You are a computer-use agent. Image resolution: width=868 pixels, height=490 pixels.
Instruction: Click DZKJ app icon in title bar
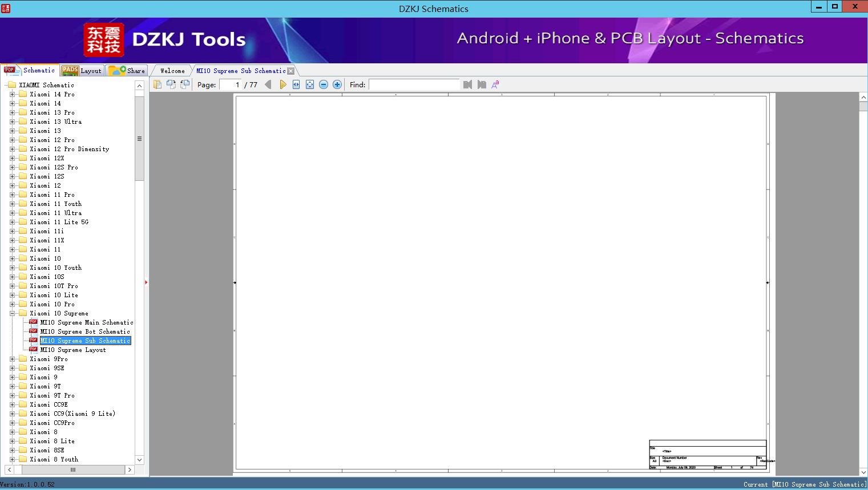click(x=6, y=8)
